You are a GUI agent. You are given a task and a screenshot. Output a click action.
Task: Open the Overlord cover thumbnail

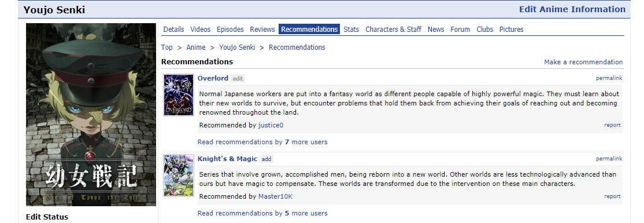pyautogui.click(x=178, y=94)
